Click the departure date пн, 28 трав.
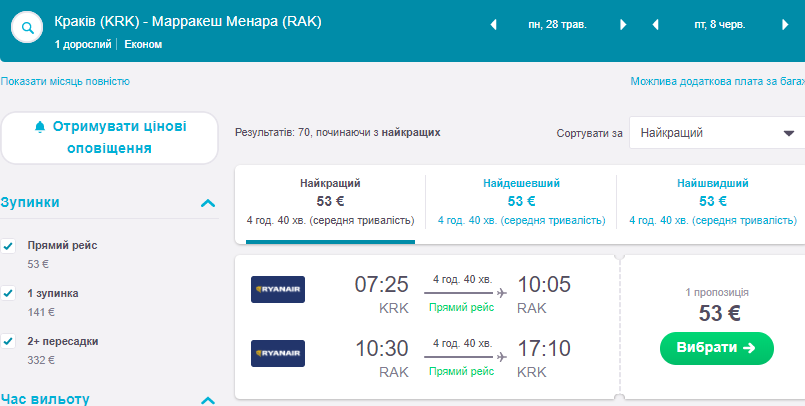This screenshot has width=805, height=406. [557, 25]
